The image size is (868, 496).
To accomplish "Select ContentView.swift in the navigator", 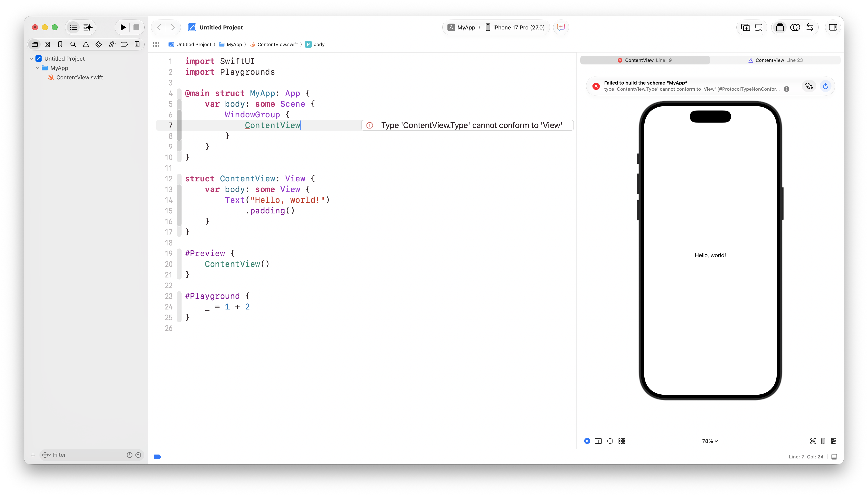I will 79,77.
